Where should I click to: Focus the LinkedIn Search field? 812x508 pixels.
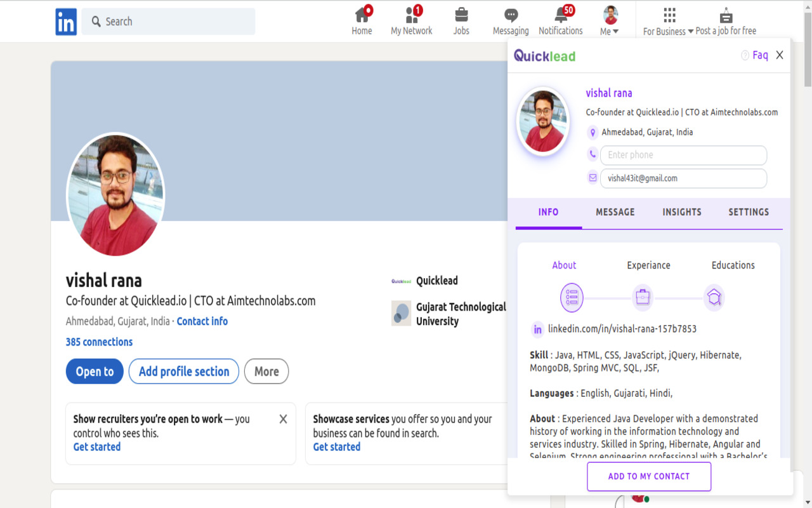tap(168, 22)
